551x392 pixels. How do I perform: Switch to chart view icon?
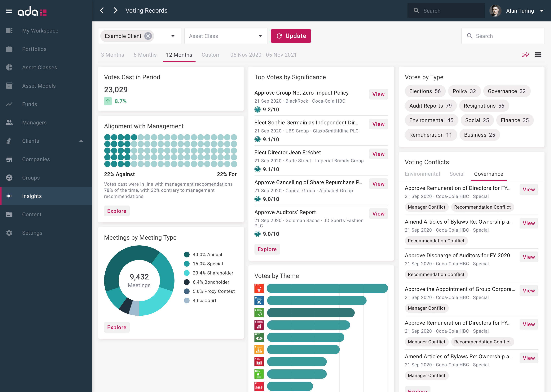tap(526, 55)
